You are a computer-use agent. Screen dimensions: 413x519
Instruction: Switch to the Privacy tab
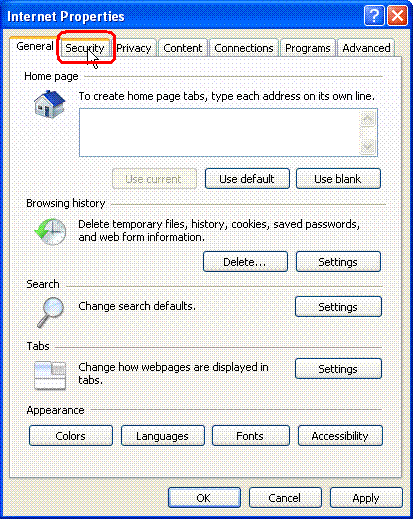134,48
